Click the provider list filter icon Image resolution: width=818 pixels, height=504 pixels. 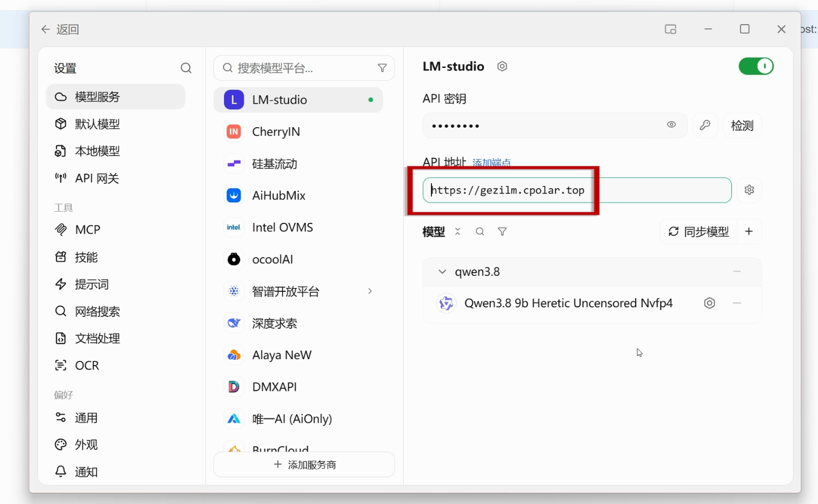pos(382,68)
